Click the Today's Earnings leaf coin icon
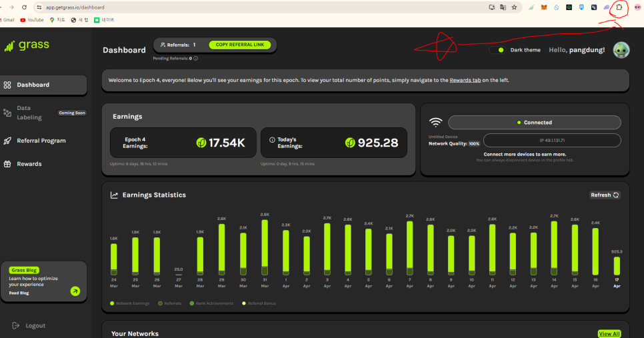Viewport: 644px width, 338px height. point(350,143)
